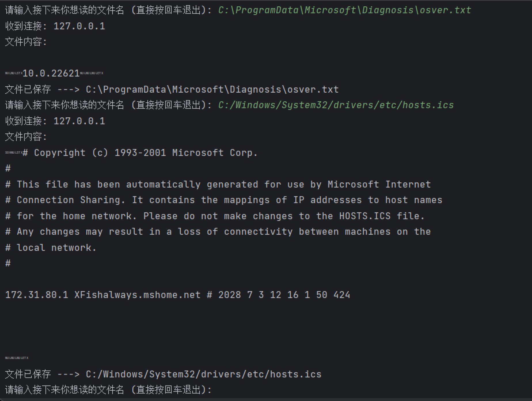Click the XFishalways.mshome.net hostname
The width and height of the screenshot is (532, 401).
click(137, 295)
